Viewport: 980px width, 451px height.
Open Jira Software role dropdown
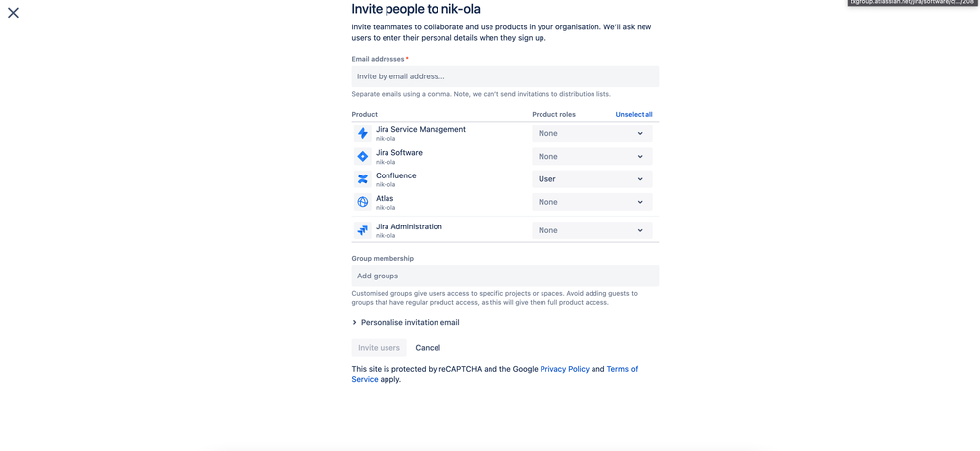point(592,156)
